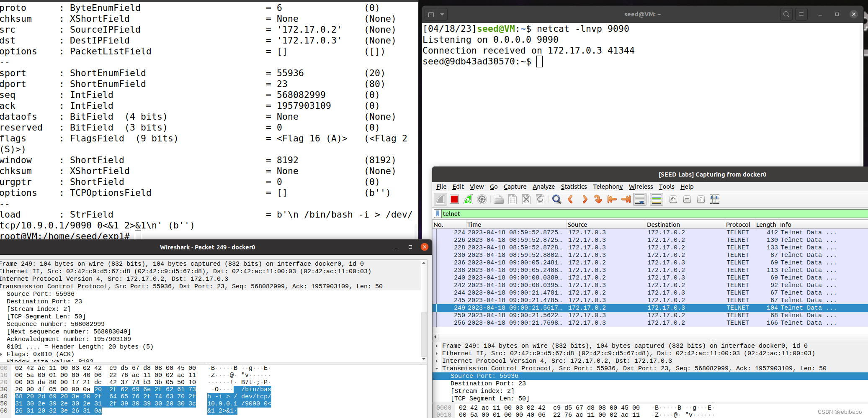Sort packet list by Source column
Screen dimensions: 868x418
[x=606, y=225]
